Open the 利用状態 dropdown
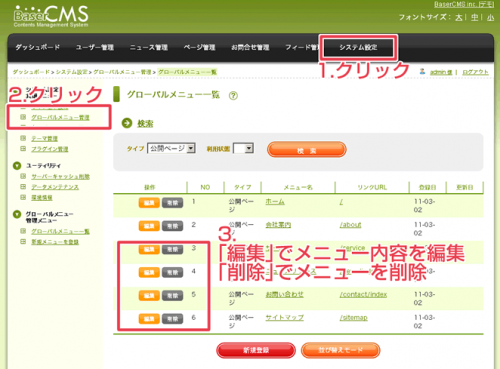The height and width of the screenshot is (369, 500). point(243,148)
